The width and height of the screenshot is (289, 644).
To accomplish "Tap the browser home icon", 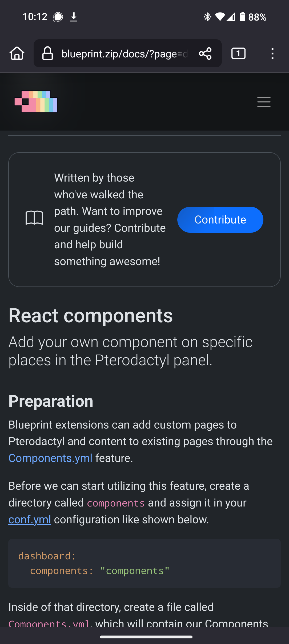I will (x=17, y=53).
